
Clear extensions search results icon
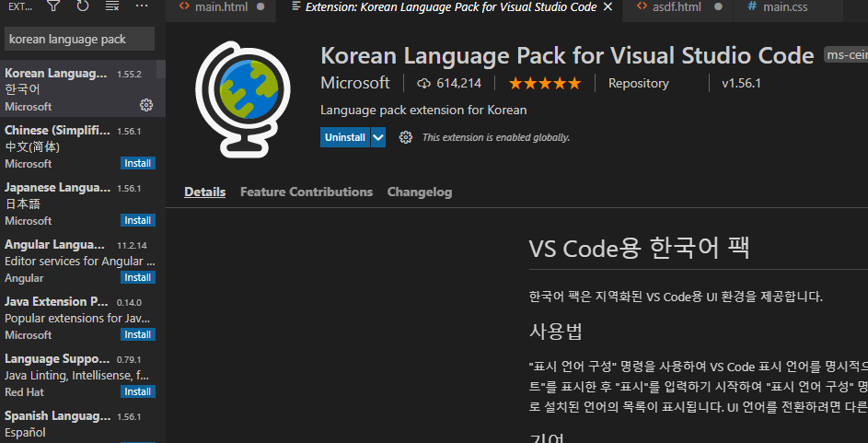tap(112, 6)
